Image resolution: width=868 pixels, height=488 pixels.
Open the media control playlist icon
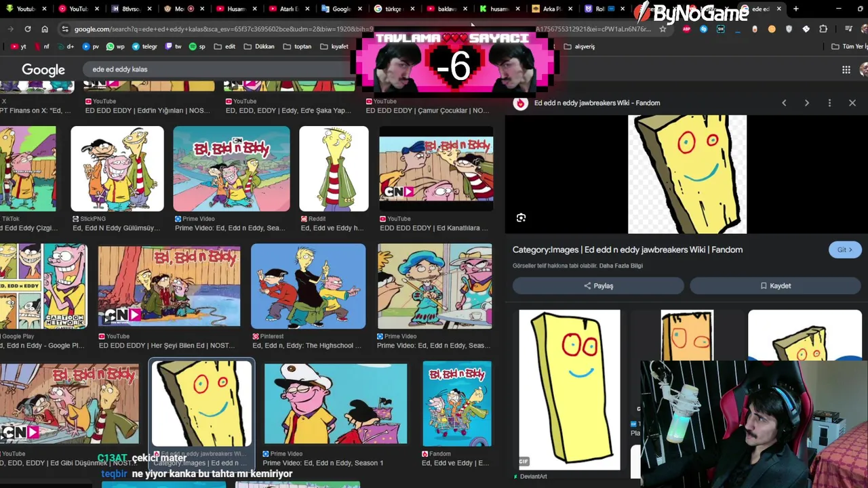click(849, 29)
